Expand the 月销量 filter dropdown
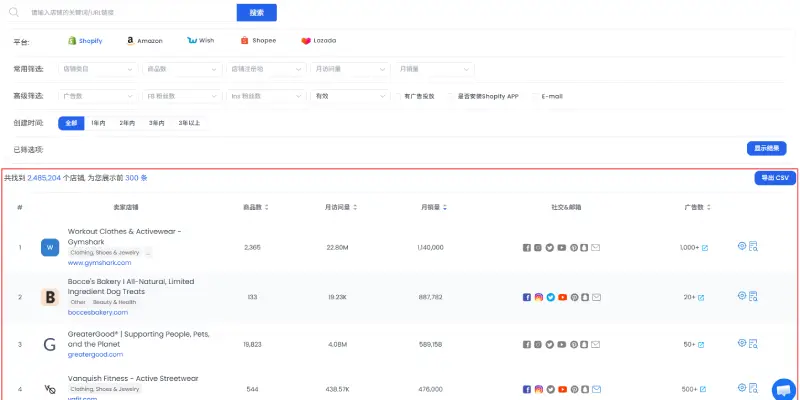 (x=434, y=69)
